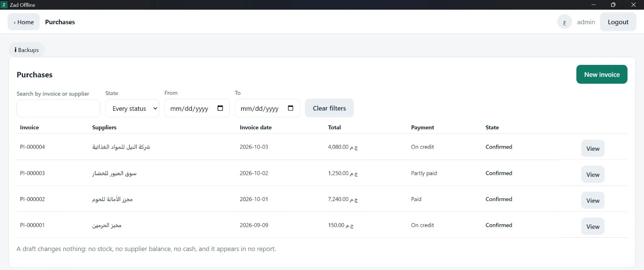Click the Payment column header
644x270 pixels.
tap(423, 127)
